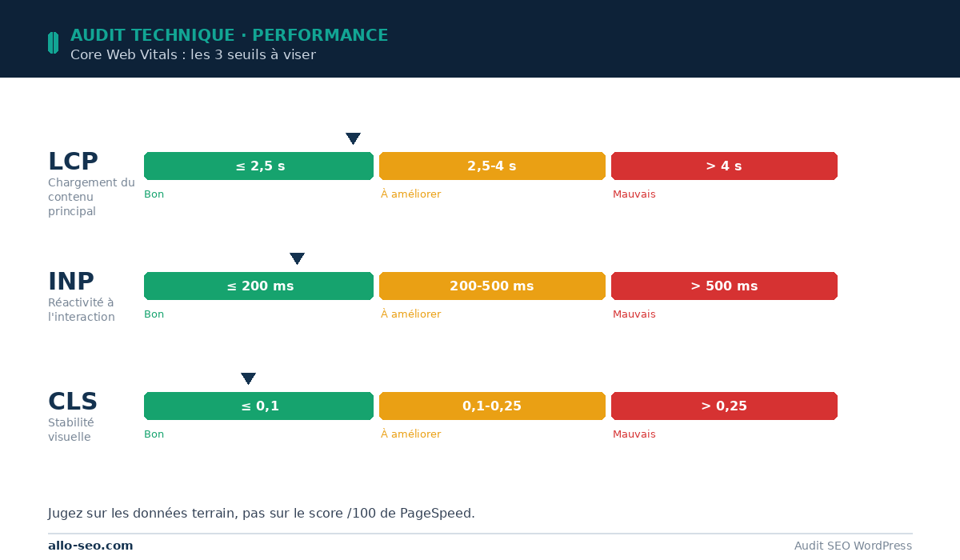Click the CLS triangle marker

point(248,378)
